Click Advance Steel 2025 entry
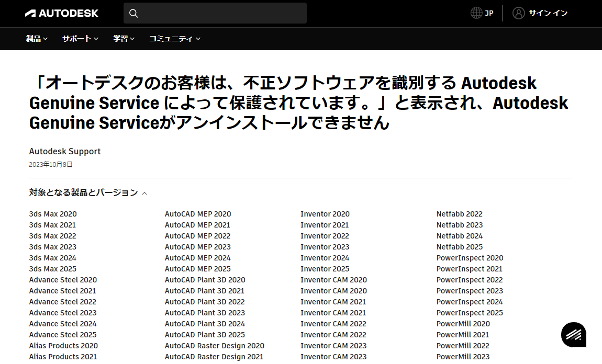This screenshot has width=602, height=364. click(x=63, y=335)
